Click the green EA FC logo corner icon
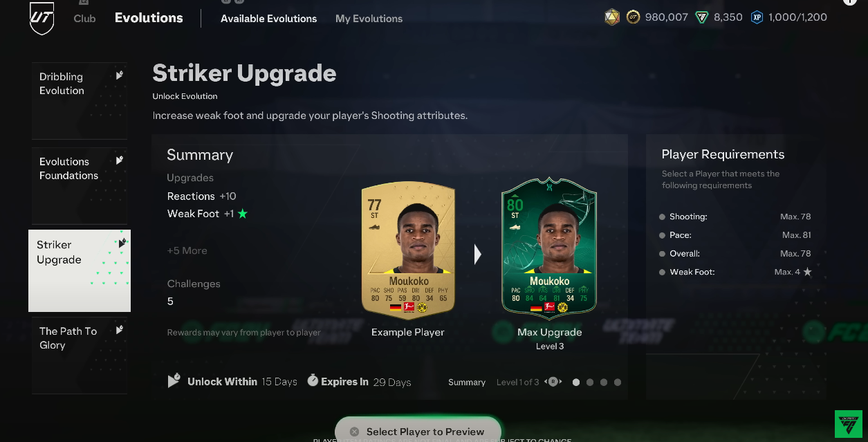 [x=848, y=424]
